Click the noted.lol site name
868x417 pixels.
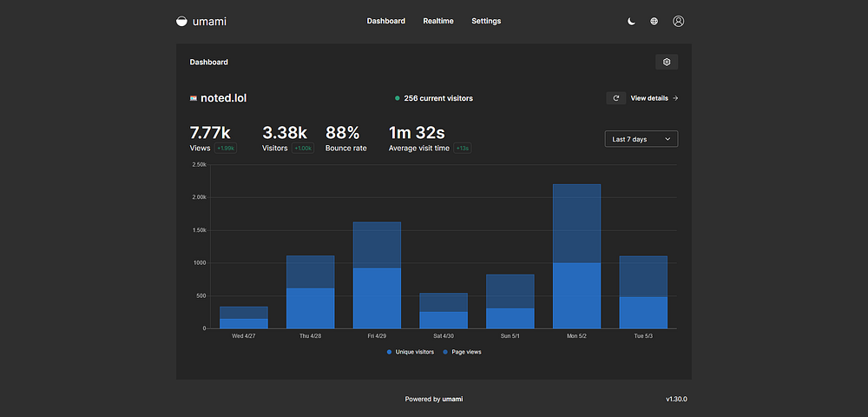click(x=223, y=98)
